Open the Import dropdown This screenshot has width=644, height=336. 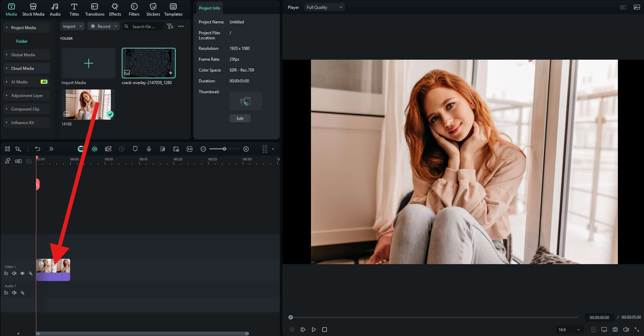[73, 26]
